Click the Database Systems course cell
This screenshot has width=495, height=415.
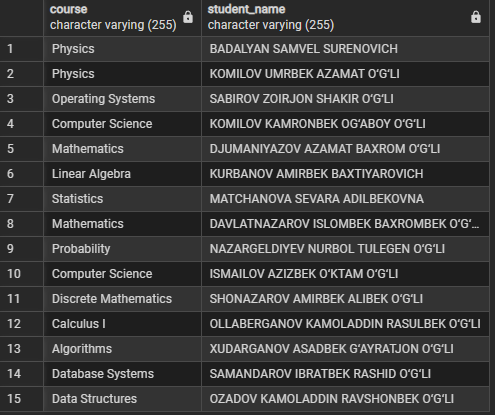[x=122, y=374]
